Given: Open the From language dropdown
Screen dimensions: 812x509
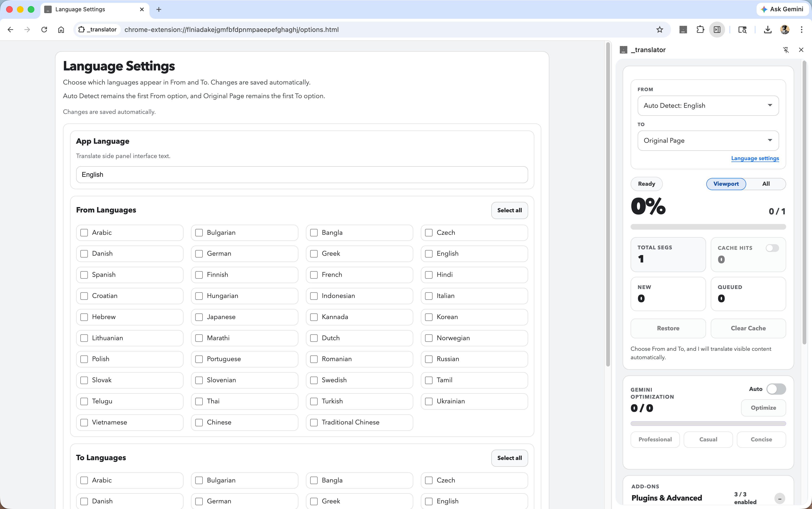Looking at the screenshot, I should [708, 106].
